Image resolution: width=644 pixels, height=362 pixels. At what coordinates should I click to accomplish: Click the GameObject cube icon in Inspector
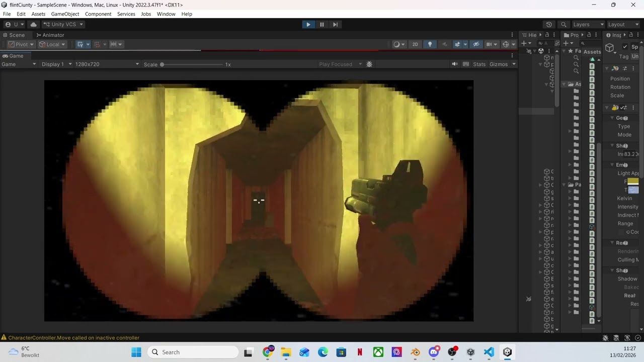coord(610,48)
